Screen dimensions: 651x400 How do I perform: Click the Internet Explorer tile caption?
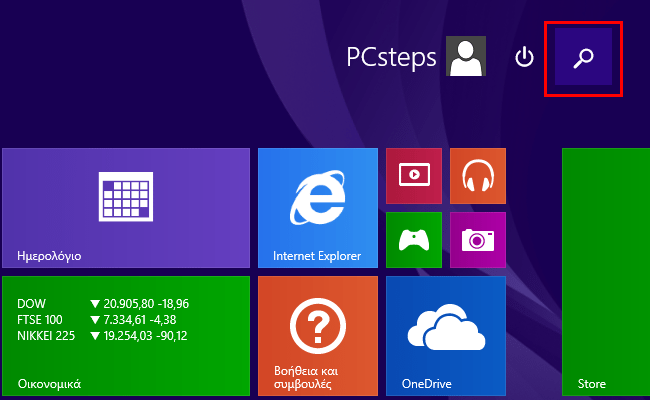(316, 256)
